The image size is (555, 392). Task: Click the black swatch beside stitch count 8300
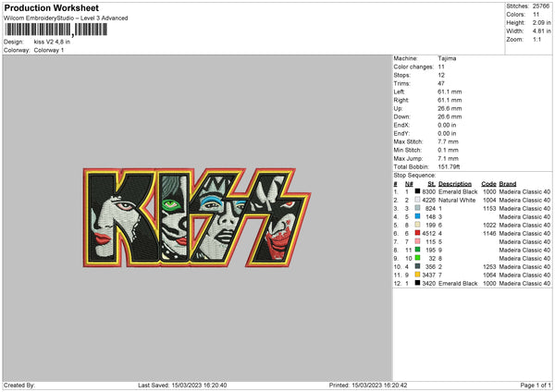(418, 191)
